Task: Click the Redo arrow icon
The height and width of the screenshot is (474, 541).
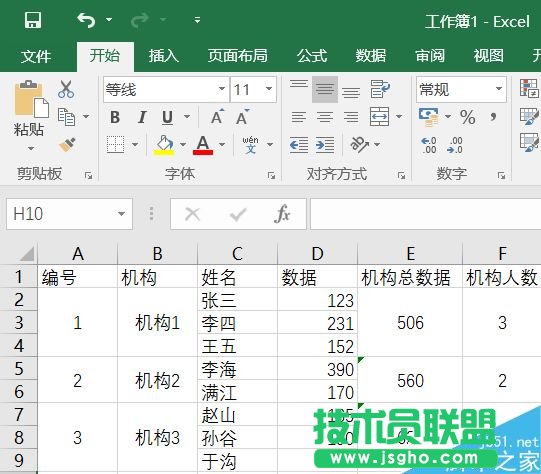Action: [140, 20]
